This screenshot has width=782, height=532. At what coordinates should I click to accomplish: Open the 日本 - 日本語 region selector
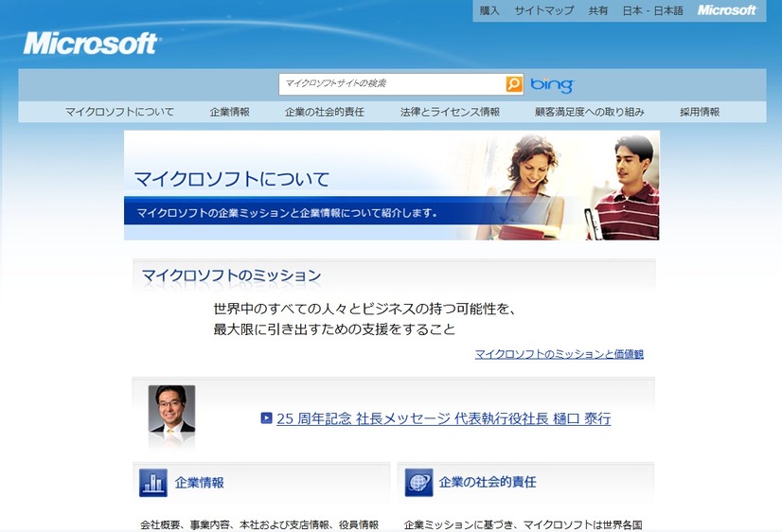(653, 10)
